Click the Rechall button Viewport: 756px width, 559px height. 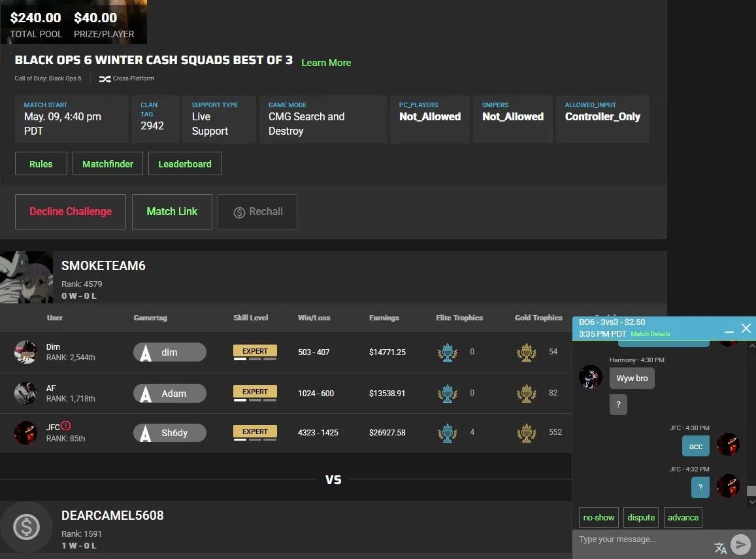click(x=257, y=212)
